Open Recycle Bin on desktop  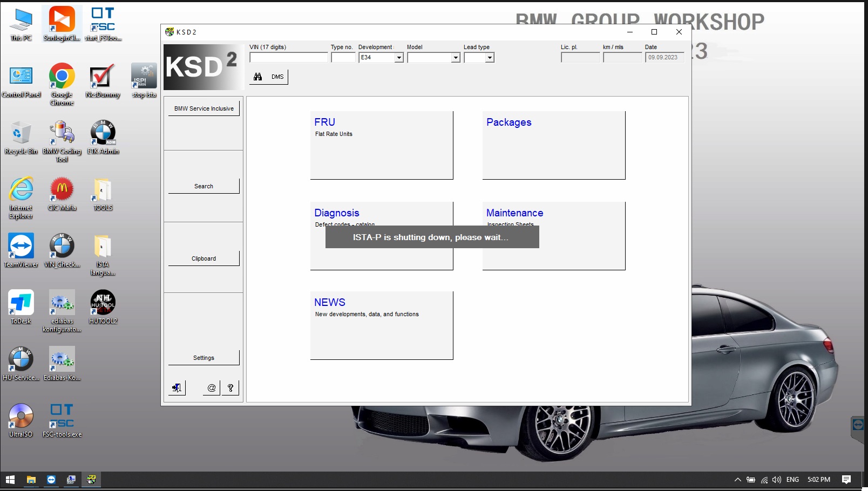(x=21, y=138)
